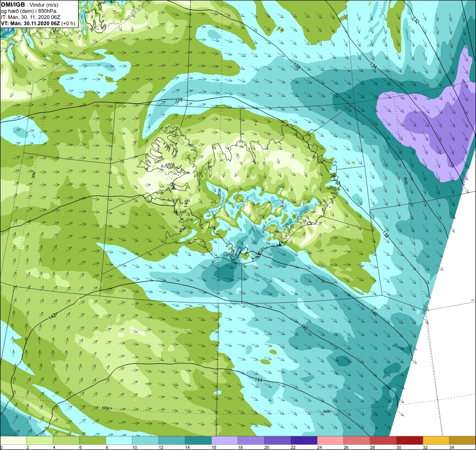Image resolution: width=476 pixels, height=450 pixels.
Task: Click the teal legend swatch between 12 and 14
Action: click(x=172, y=440)
